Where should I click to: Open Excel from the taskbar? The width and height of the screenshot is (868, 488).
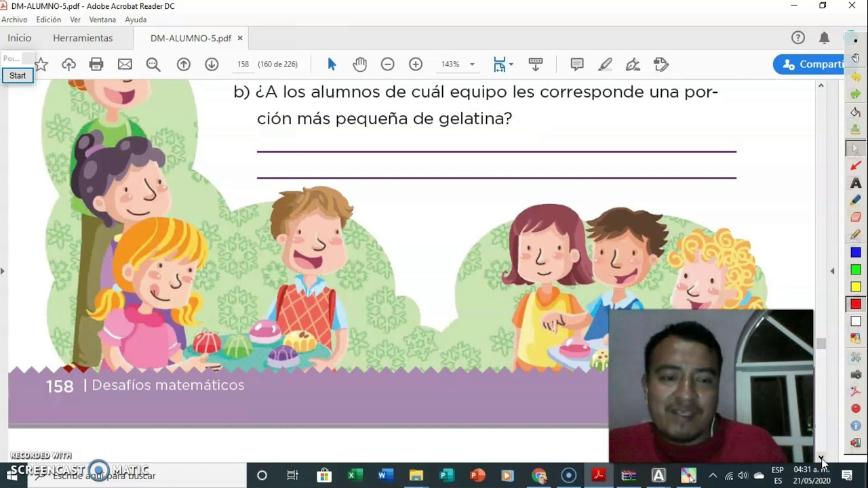pyautogui.click(x=355, y=475)
